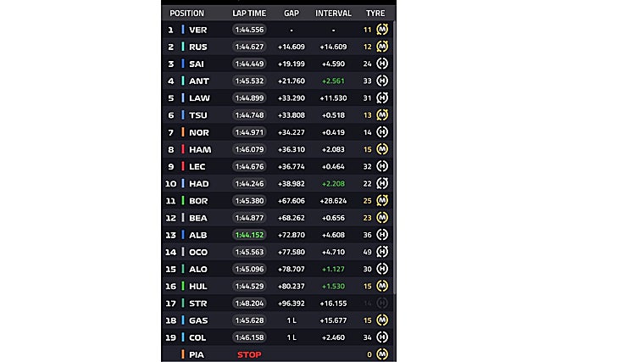The width and height of the screenshot is (644, 362).
Task: Click the 1:44.556 lap time pill for VER
Action: click(x=249, y=30)
